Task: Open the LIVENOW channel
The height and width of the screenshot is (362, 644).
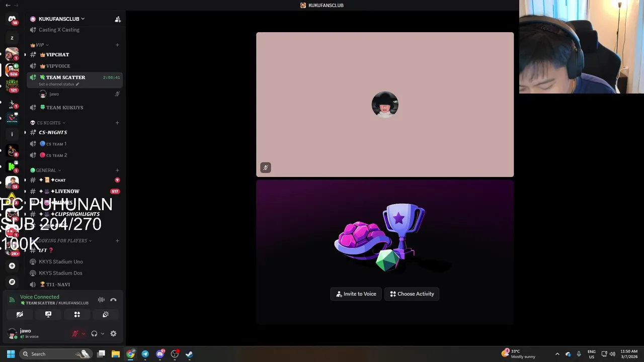Action: [74, 192]
